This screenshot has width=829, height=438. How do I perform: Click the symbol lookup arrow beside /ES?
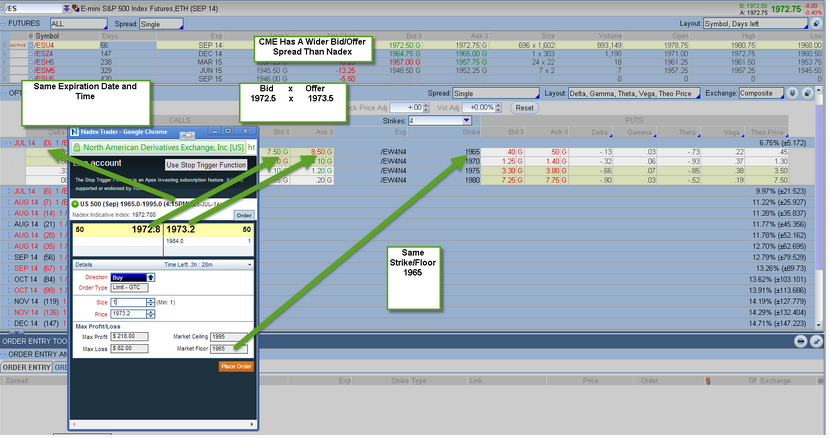pos(67,8)
